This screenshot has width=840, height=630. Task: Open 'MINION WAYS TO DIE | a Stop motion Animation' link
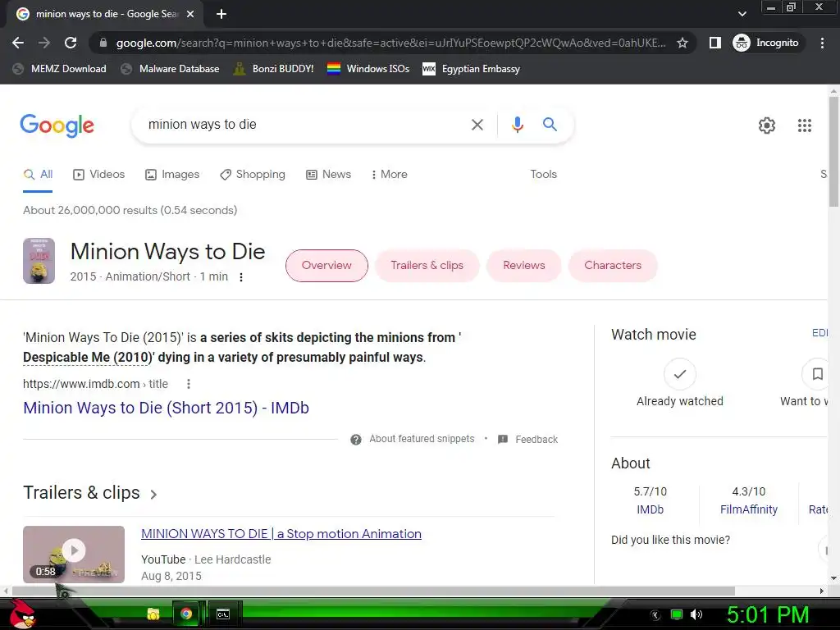[x=281, y=534]
